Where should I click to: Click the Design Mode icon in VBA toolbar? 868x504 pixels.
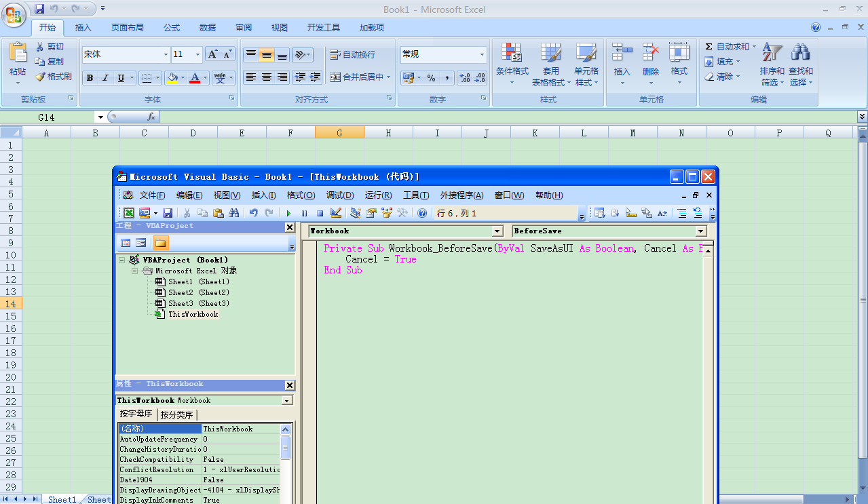pos(336,213)
